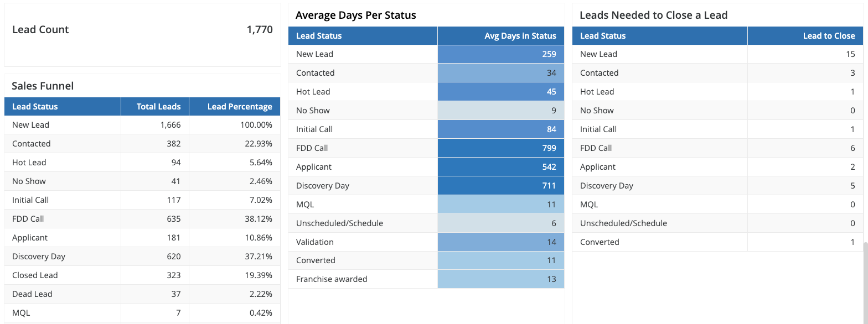868x324 pixels.
Task: Click the No Show 9 days cell
Action: pyautogui.click(x=501, y=111)
